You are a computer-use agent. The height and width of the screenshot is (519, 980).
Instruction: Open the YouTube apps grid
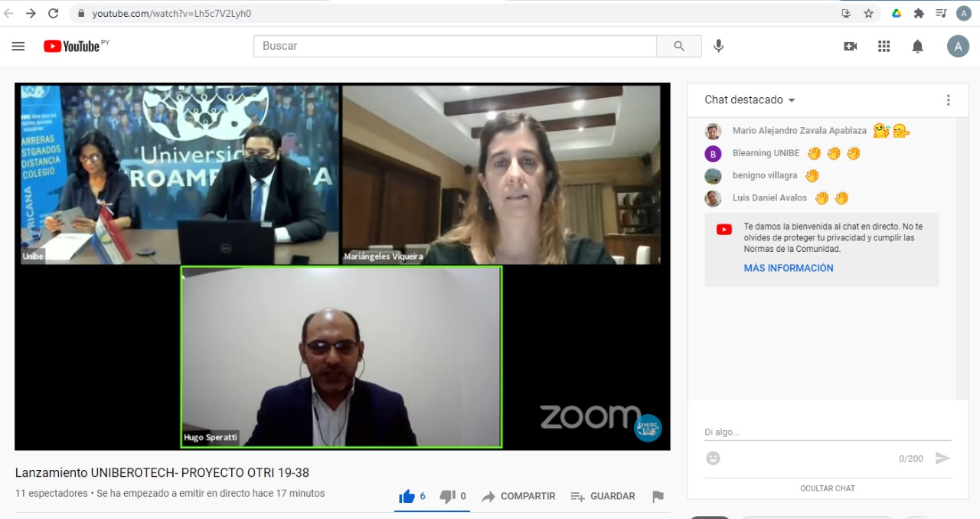[x=884, y=46]
